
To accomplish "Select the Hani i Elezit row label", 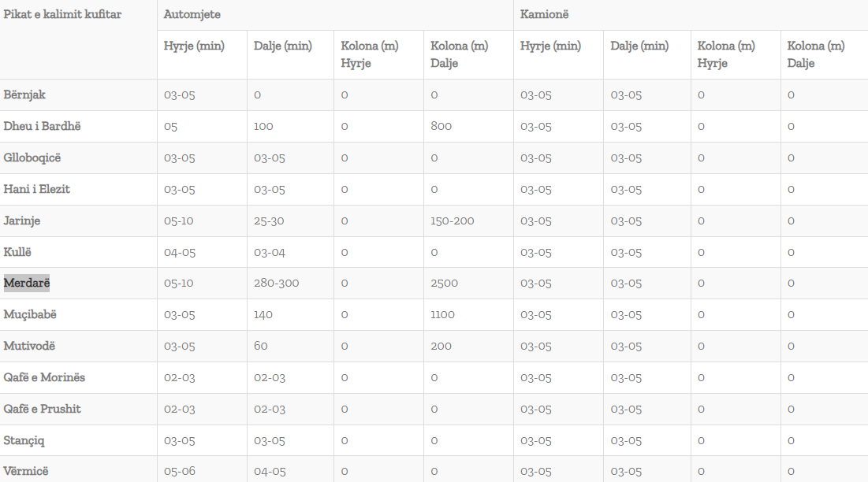I will tap(36, 189).
